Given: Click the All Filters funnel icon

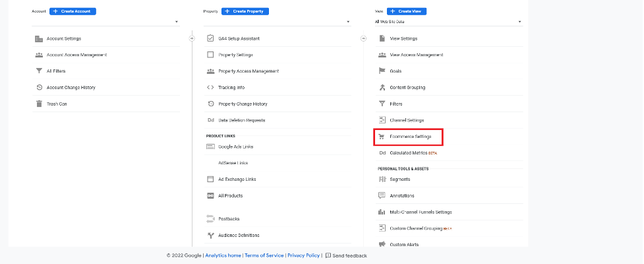Looking at the screenshot, I should point(39,71).
